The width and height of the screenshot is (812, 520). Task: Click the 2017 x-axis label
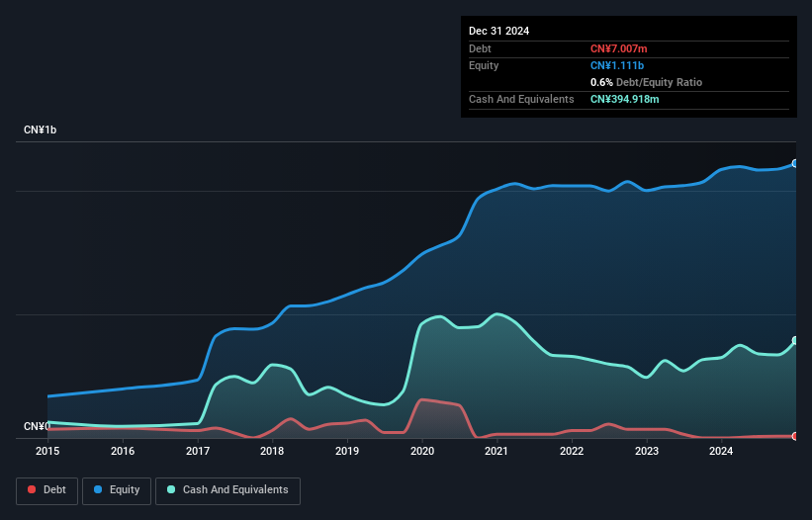click(198, 451)
